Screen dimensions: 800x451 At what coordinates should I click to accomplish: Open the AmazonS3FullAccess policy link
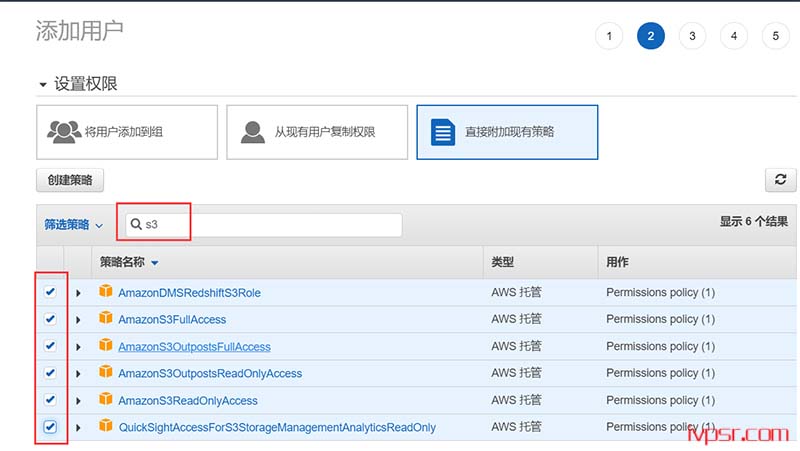point(172,319)
